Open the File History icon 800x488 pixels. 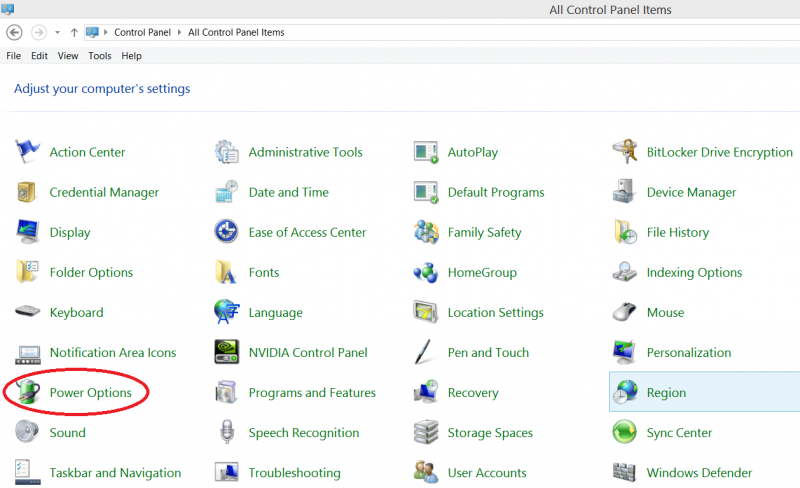coord(625,232)
